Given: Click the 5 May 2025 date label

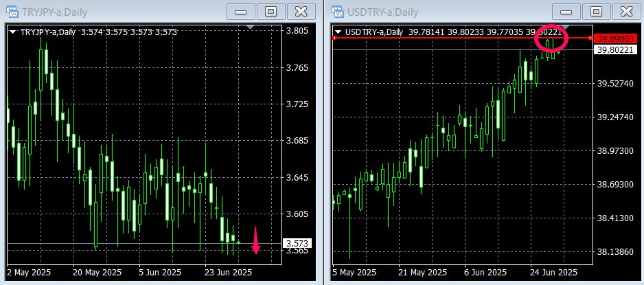Looking at the screenshot, I should click(x=355, y=272).
